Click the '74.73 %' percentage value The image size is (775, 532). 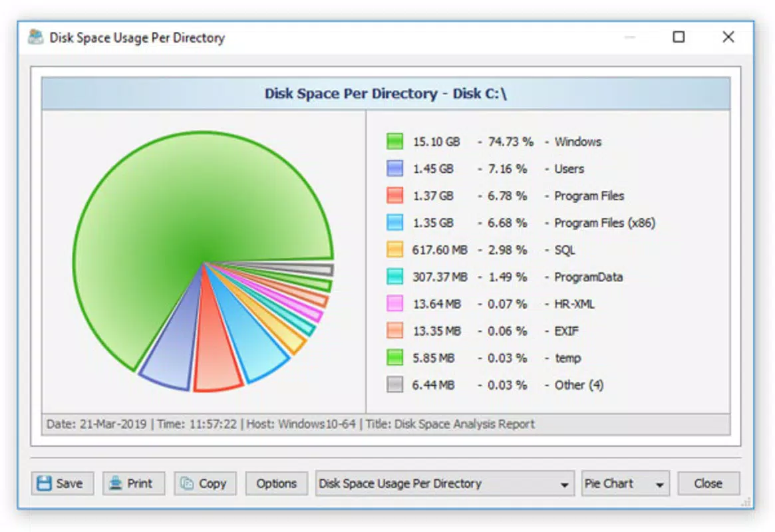[511, 142]
